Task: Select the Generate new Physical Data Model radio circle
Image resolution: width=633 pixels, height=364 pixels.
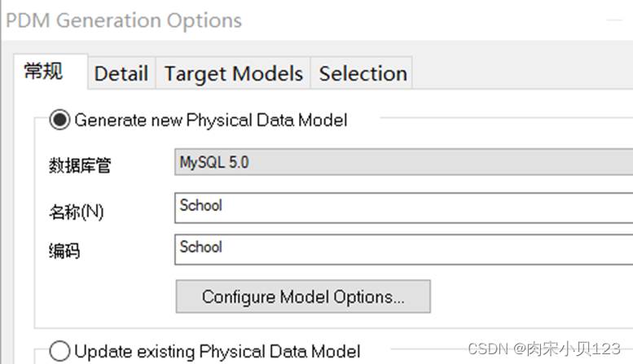Action: pos(59,120)
